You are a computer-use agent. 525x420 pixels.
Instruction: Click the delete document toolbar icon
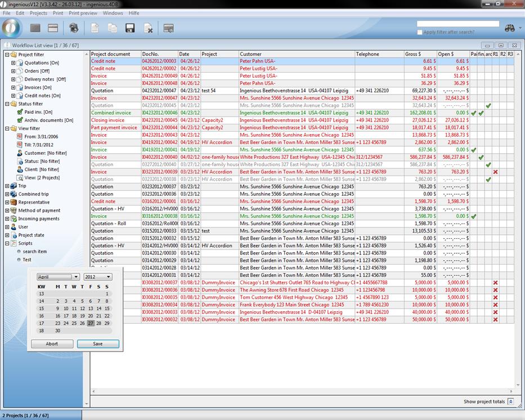tap(148, 28)
